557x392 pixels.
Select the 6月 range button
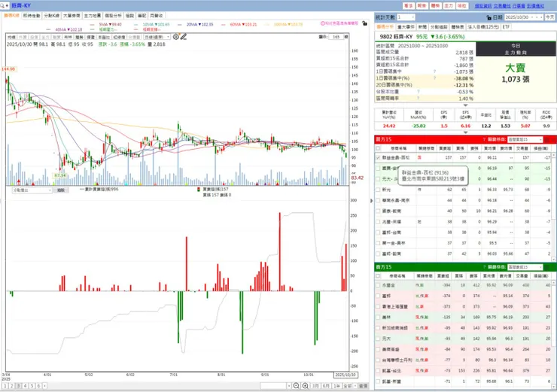(326, 386)
